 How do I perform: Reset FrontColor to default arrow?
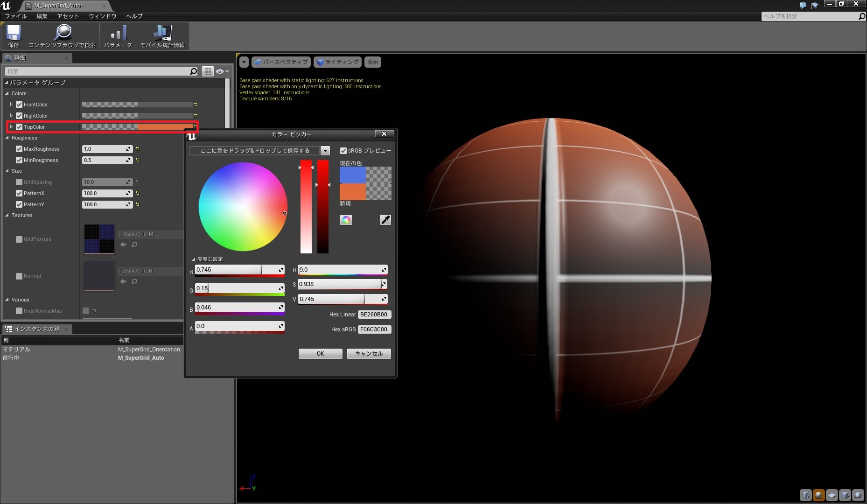point(196,105)
